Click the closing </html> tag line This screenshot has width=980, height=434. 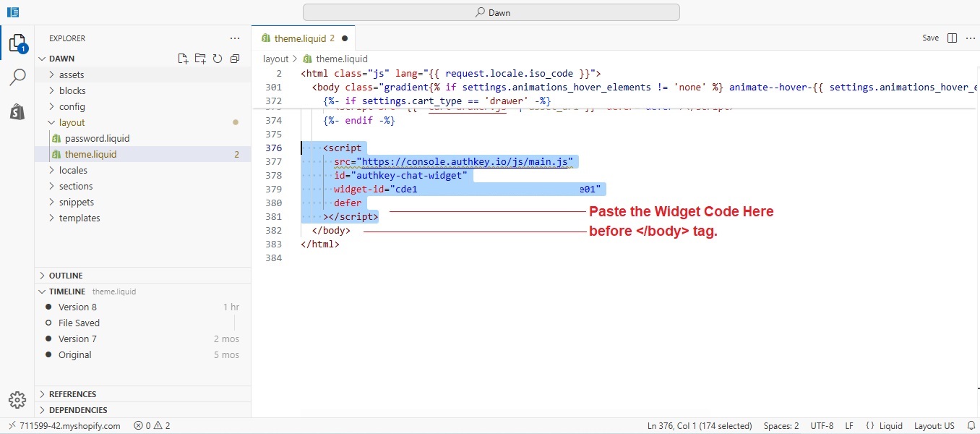320,244
